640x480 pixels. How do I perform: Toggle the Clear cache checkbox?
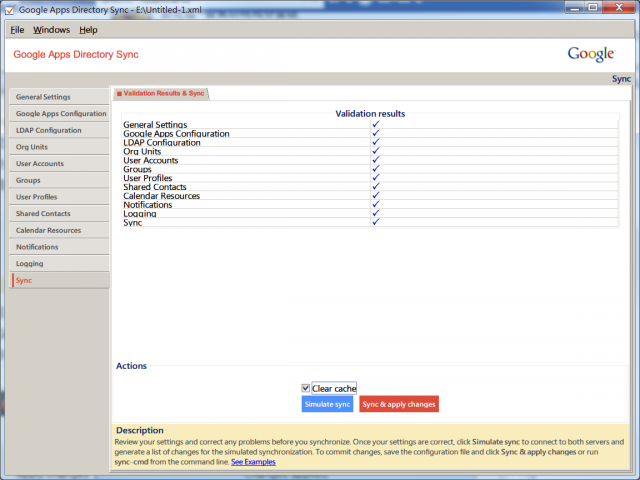point(305,388)
